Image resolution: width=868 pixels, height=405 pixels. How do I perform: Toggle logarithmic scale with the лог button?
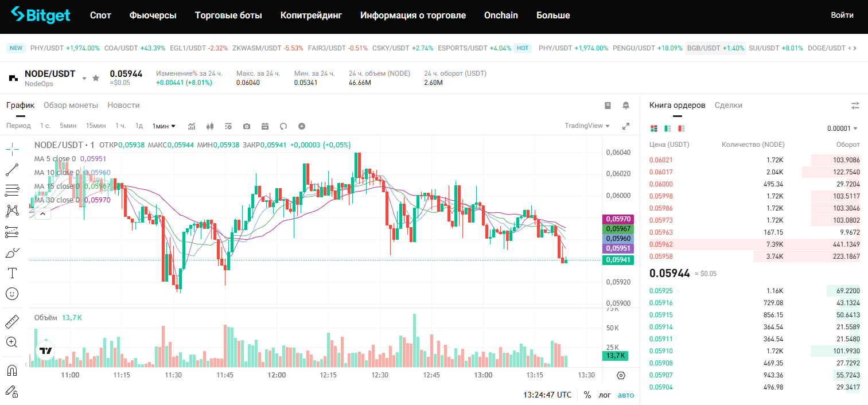[604, 395]
